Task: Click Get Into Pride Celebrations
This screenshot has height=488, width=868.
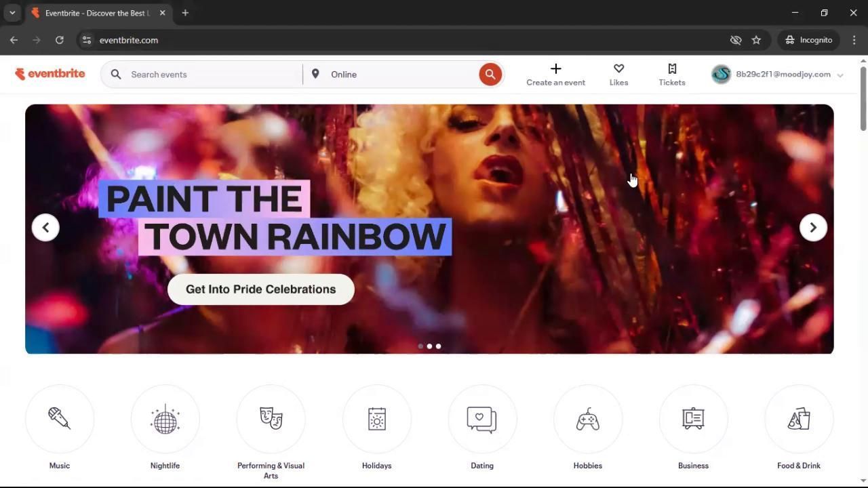Action: tap(260, 289)
